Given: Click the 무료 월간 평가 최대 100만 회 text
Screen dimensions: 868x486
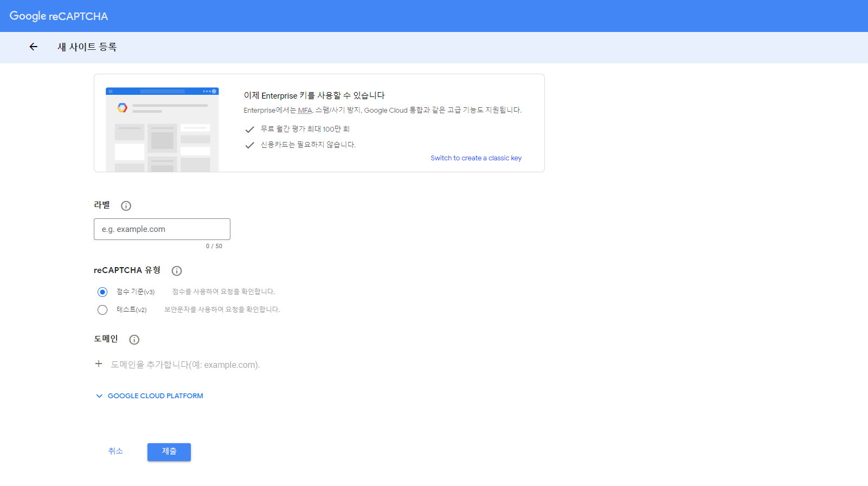Looking at the screenshot, I should [305, 129].
